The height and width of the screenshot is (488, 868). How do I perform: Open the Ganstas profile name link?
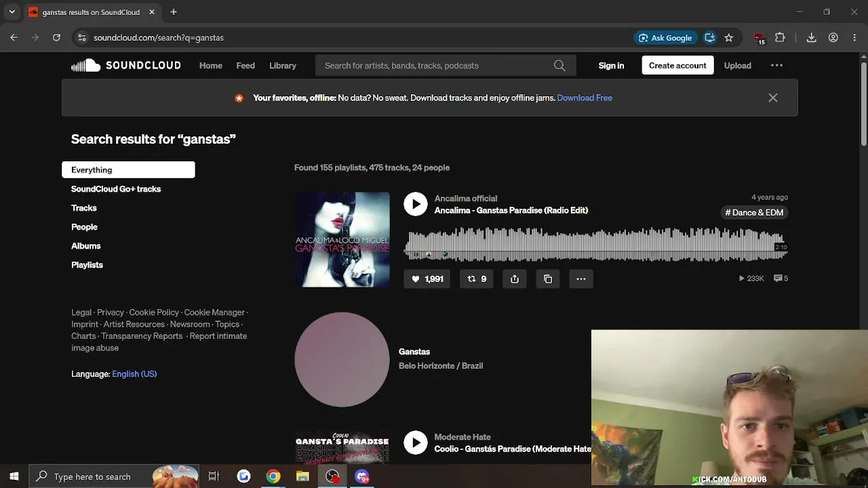tap(414, 352)
